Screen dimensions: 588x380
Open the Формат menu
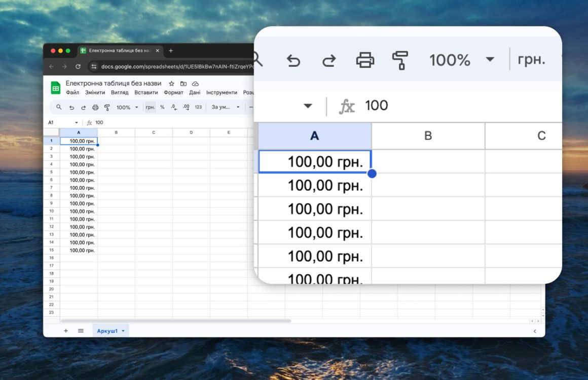pyautogui.click(x=173, y=93)
